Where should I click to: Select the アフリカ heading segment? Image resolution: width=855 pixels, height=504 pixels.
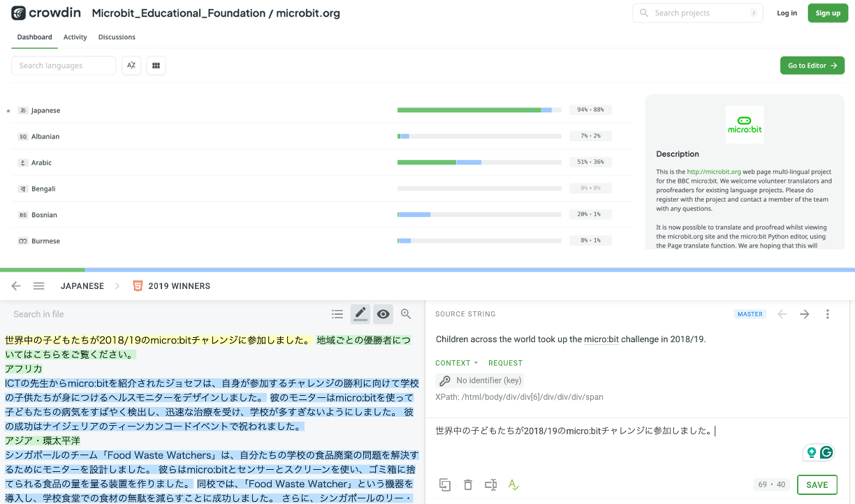[24, 369]
